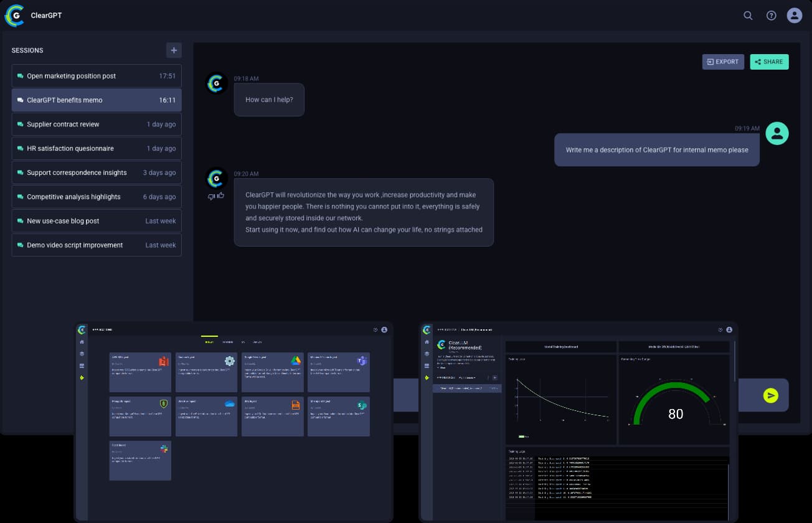Open 'HR satisfaction quesionnaire' session

[97, 149]
